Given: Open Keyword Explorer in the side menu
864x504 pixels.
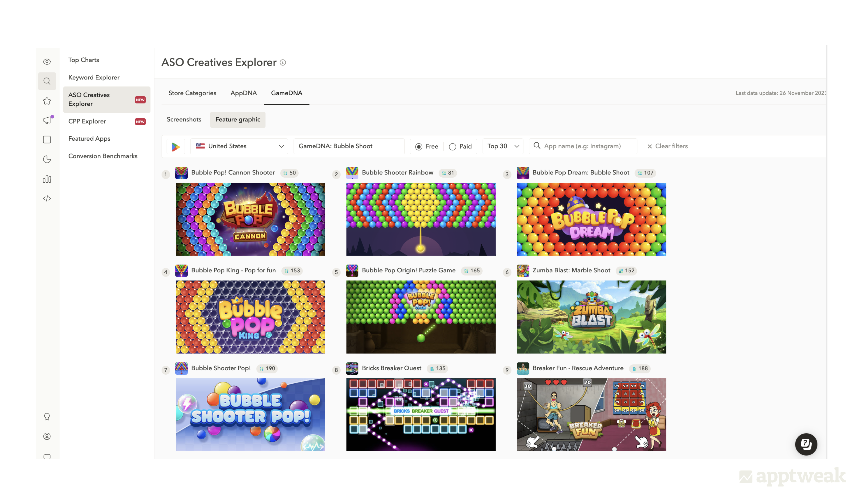Looking at the screenshot, I should [94, 78].
